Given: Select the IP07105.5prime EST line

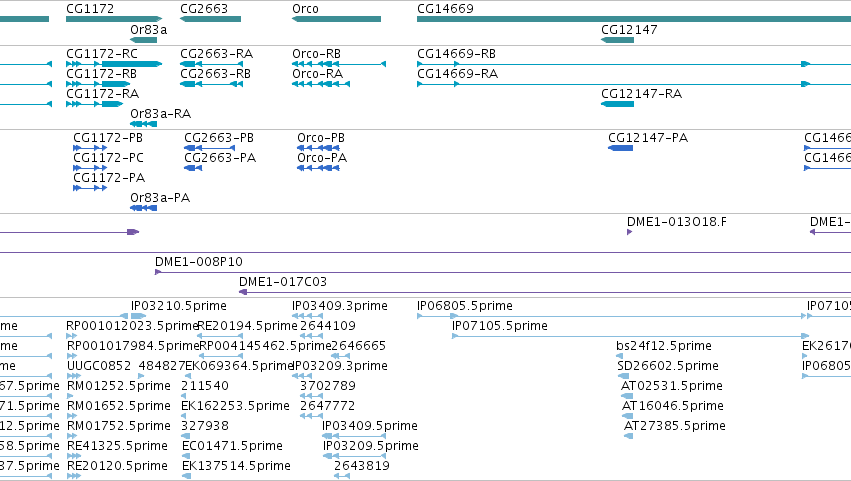Looking at the screenshot, I should pos(631,336).
